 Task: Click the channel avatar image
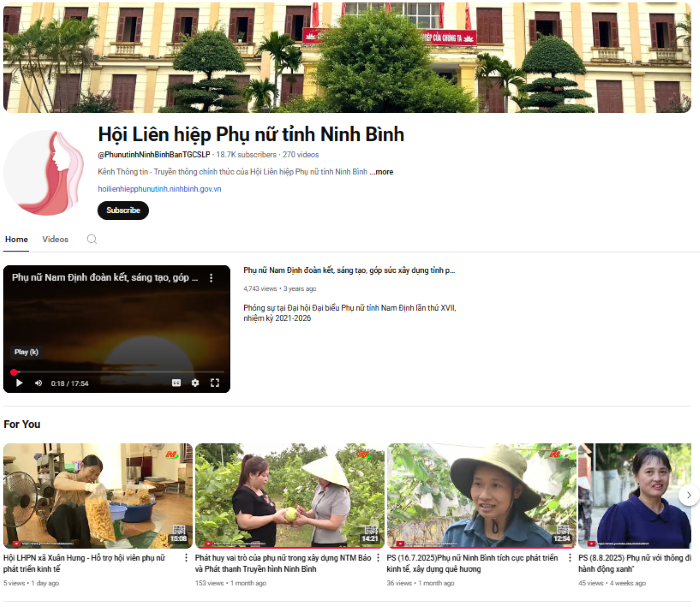[43, 172]
